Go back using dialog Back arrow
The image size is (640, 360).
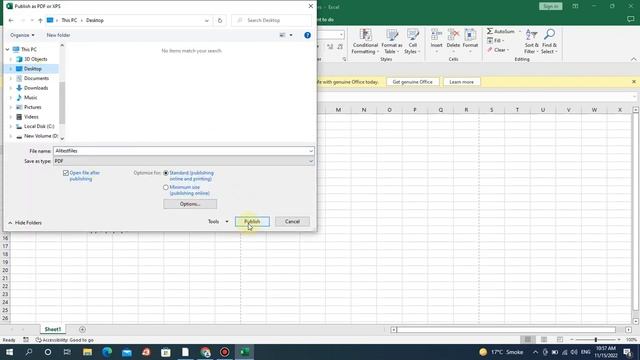point(11,20)
